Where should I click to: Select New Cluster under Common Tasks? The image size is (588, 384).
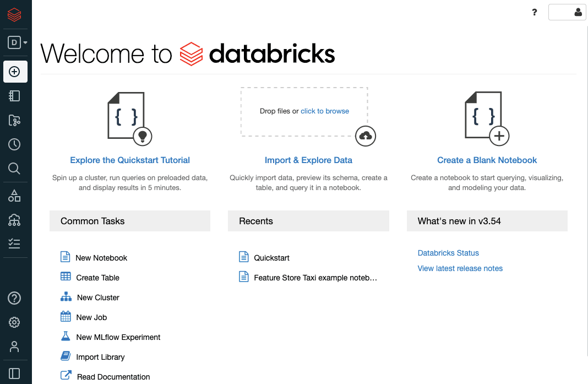tap(98, 298)
